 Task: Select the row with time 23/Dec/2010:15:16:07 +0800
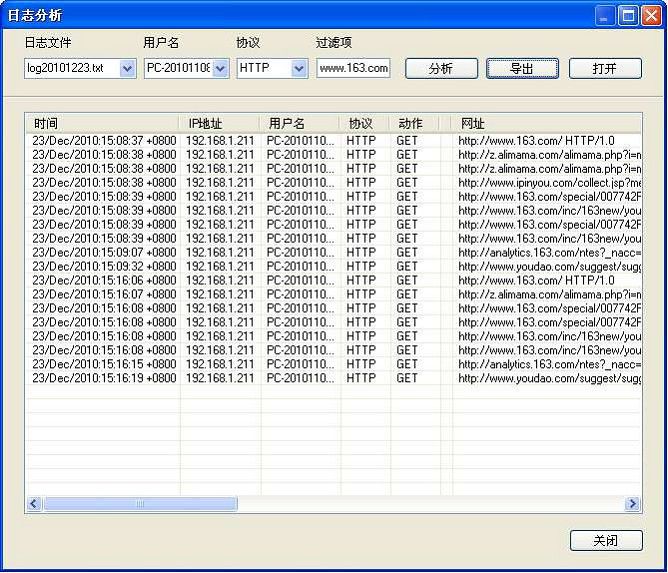pyautogui.click(x=334, y=294)
